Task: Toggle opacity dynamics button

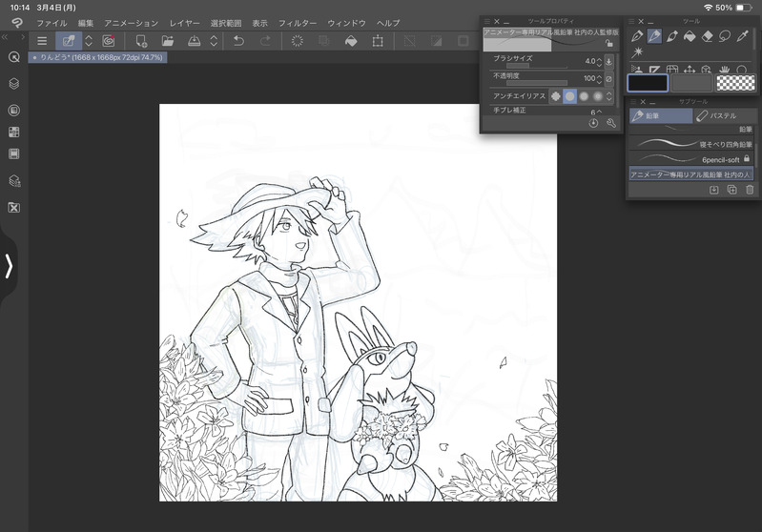Action: (x=608, y=79)
